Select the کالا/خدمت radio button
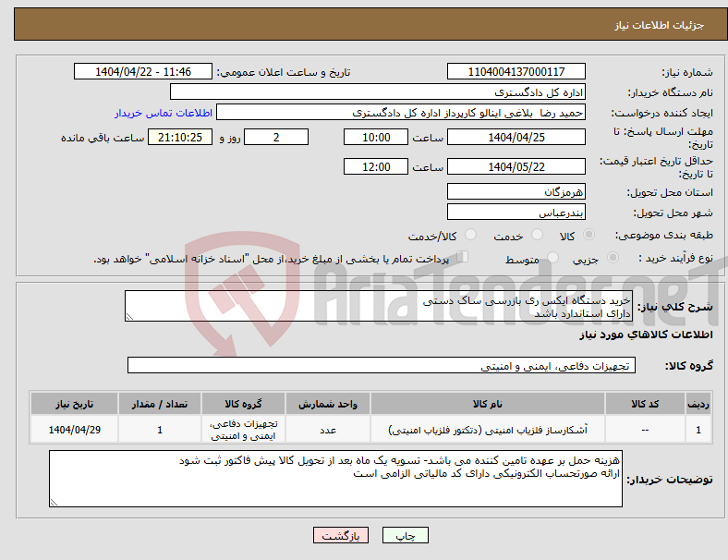The height and width of the screenshot is (560, 728). coord(471,235)
